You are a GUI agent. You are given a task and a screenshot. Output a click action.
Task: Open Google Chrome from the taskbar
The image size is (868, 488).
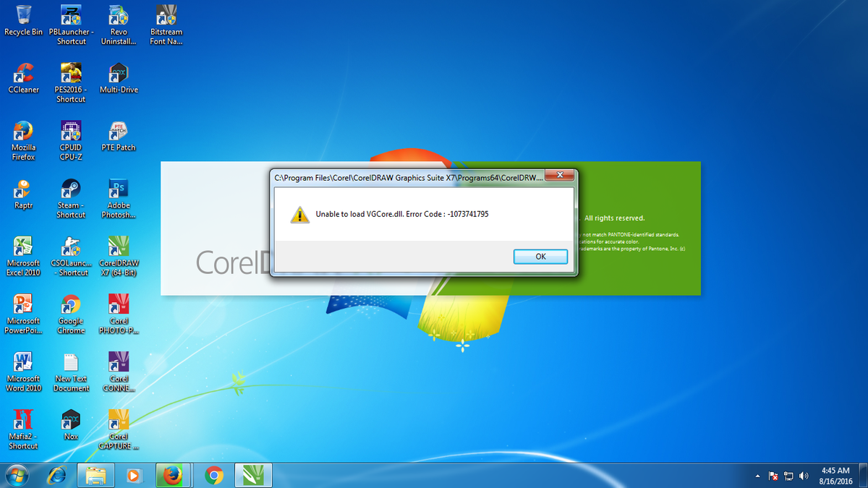tap(213, 475)
